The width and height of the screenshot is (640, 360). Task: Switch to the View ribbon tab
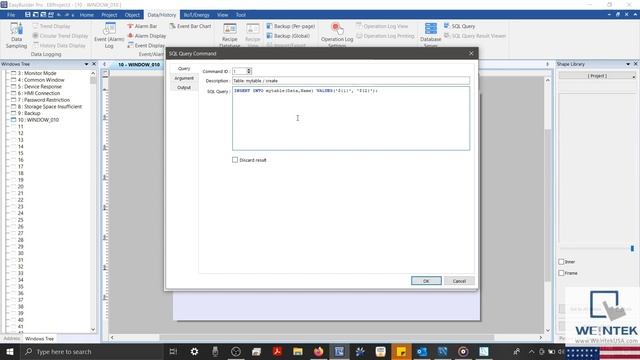pyautogui.click(x=222, y=15)
